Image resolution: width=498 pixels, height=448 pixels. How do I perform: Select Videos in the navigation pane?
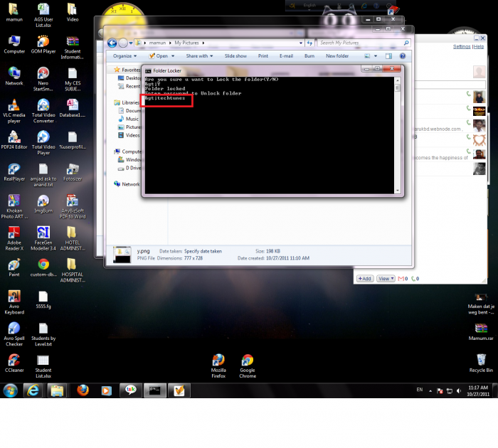132,135
